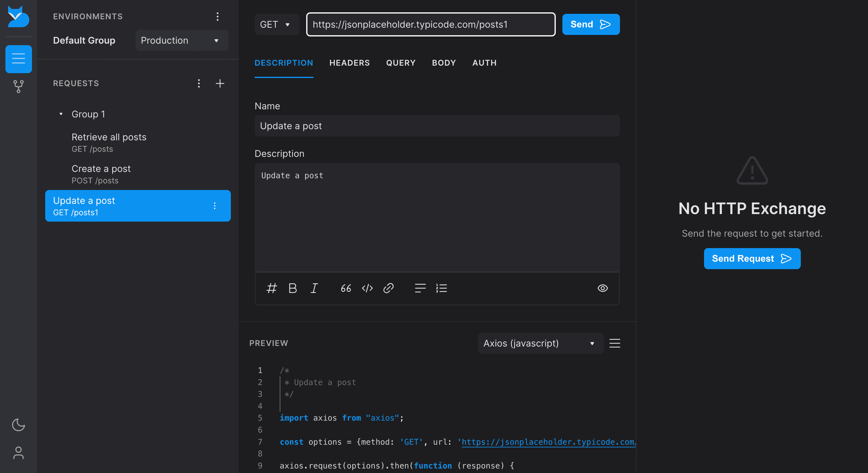Open the requests list sidebar icon

pos(18,59)
